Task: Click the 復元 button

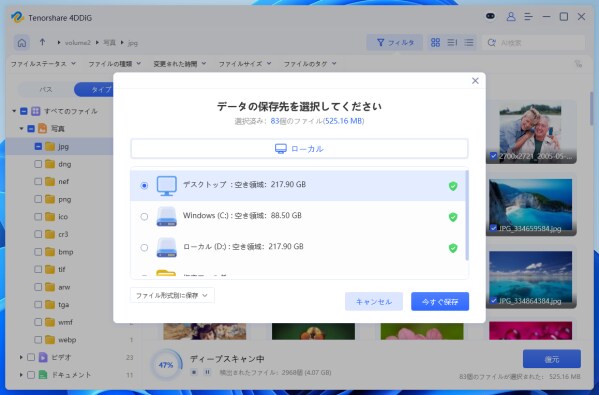Action: click(552, 359)
